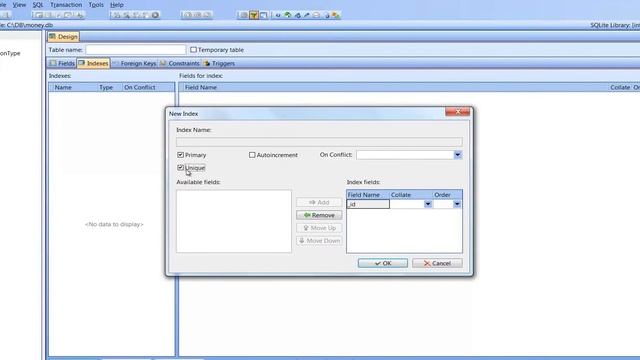Click Collate header in Index fields
This screenshot has height=360, width=640.
click(411, 195)
